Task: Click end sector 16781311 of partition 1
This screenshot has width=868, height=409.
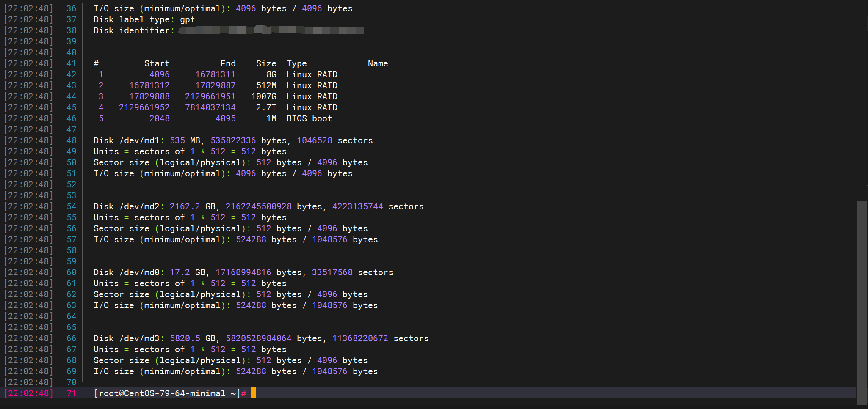Action: coord(216,74)
